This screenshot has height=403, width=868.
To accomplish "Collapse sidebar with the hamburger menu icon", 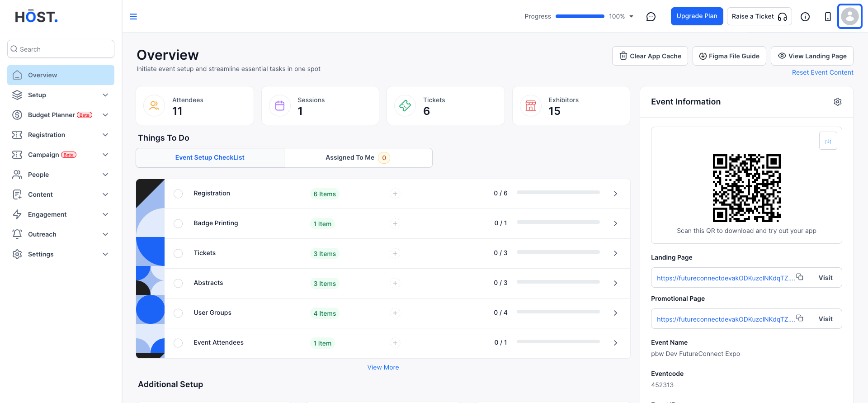I will 133,17.
